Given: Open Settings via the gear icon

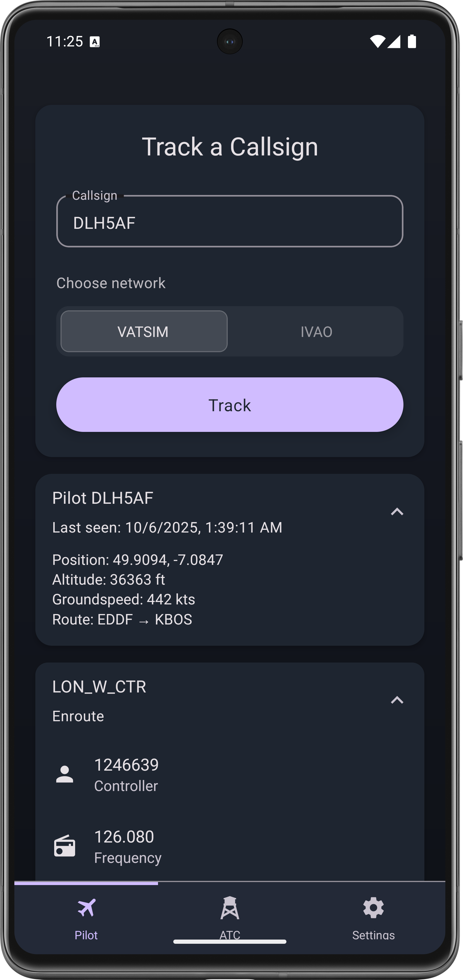Looking at the screenshot, I should click(x=373, y=908).
